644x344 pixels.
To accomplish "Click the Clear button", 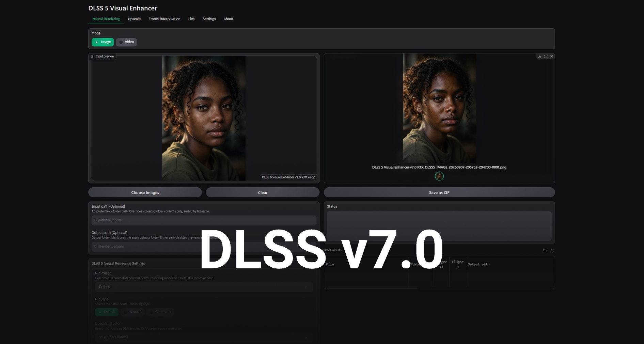I will 263,192.
